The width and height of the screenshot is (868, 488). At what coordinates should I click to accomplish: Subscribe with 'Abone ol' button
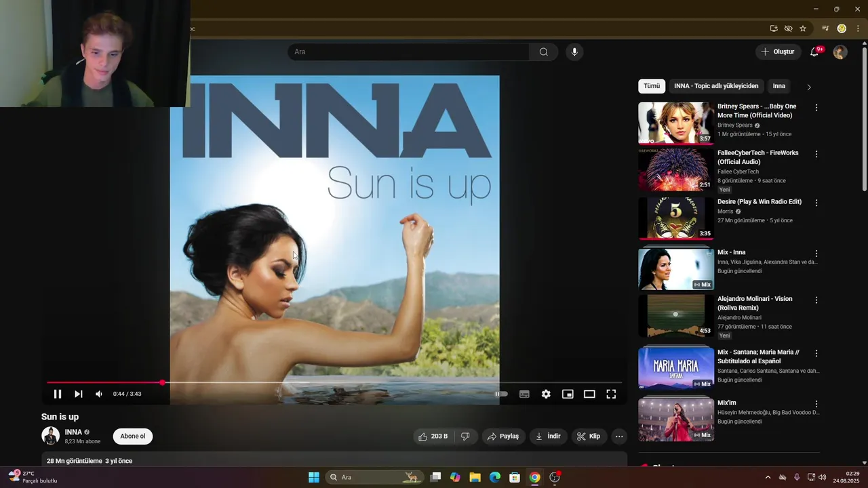coord(133,436)
